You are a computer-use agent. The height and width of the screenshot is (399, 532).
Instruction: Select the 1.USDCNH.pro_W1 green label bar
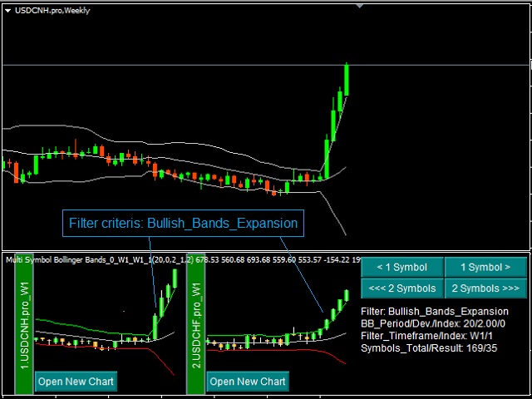[24, 324]
